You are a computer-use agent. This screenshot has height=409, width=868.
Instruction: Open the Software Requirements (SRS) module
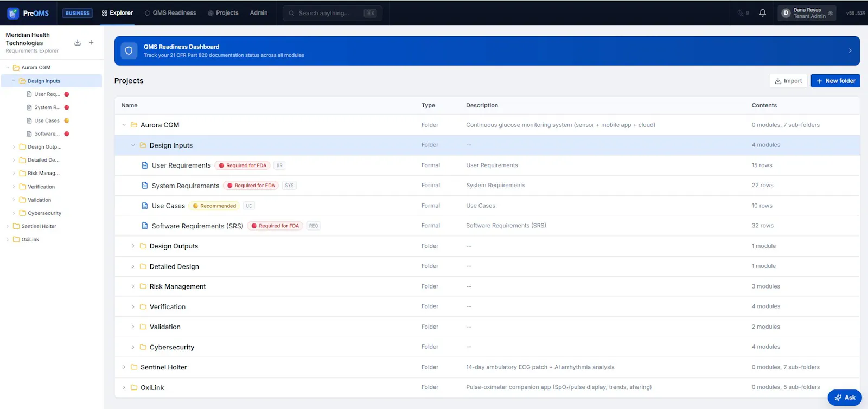click(x=197, y=226)
